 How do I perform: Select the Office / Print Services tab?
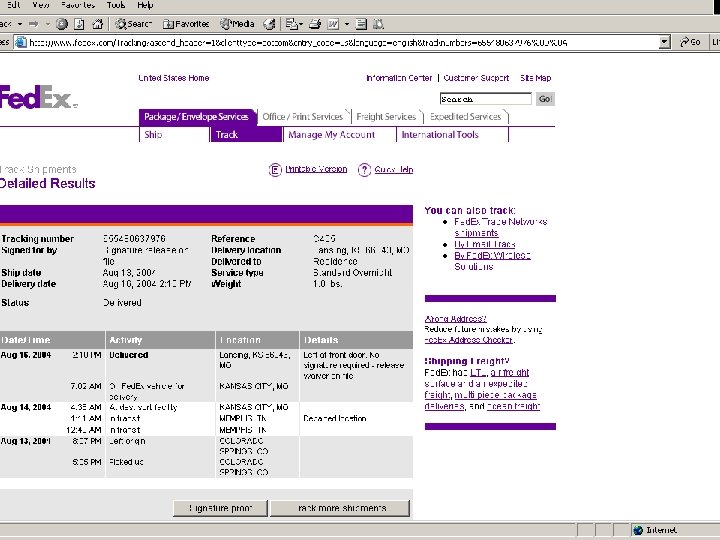[303, 117]
